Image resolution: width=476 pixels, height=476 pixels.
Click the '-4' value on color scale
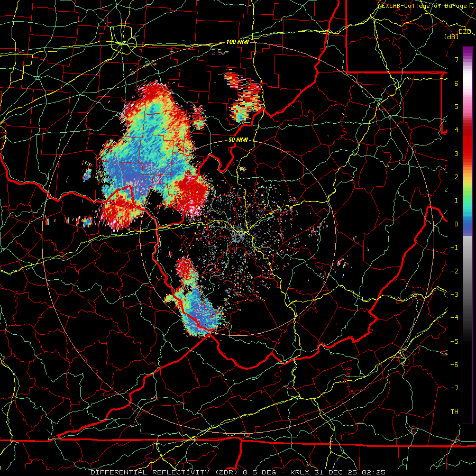[454, 318]
